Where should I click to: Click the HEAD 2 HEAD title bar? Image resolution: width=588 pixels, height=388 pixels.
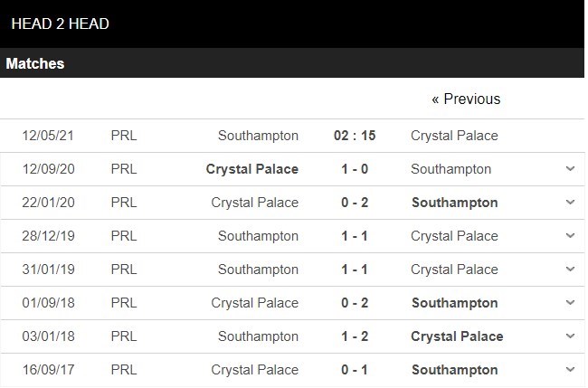[x=60, y=24]
